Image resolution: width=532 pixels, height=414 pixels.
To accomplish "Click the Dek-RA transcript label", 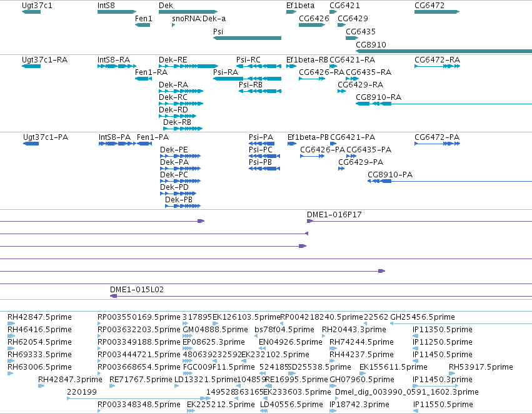I will (x=173, y=85).
